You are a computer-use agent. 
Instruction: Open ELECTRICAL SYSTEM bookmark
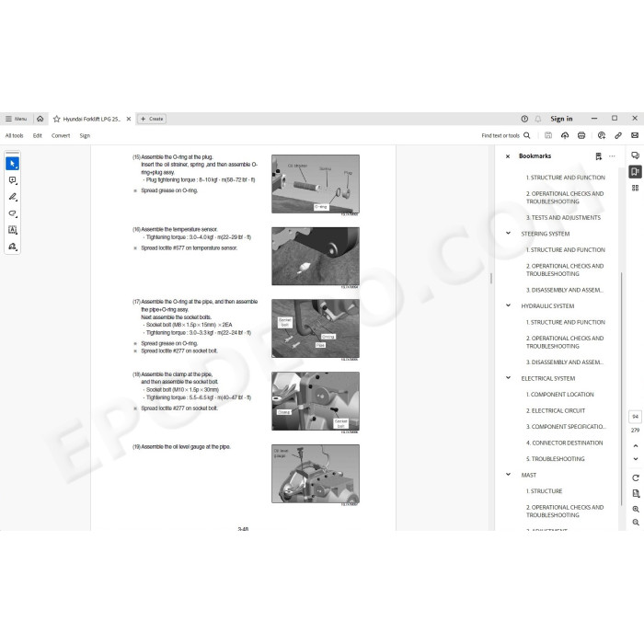pos(548,378)
